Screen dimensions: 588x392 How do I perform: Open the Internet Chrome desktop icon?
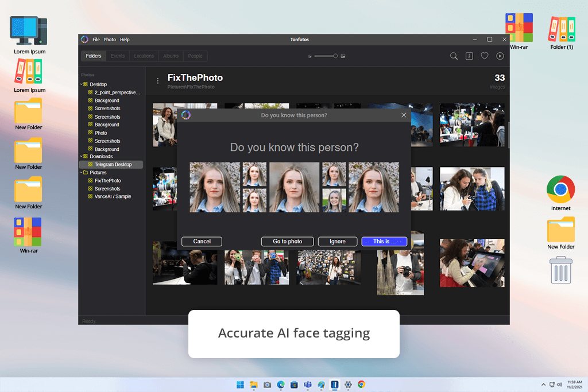click(560, 193)
